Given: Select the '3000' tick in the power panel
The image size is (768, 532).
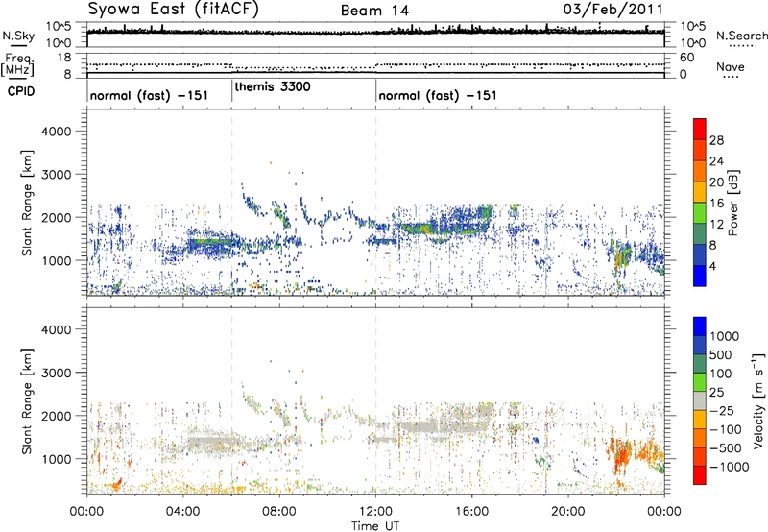Looking at the screenshot, I should pos(56,175).
